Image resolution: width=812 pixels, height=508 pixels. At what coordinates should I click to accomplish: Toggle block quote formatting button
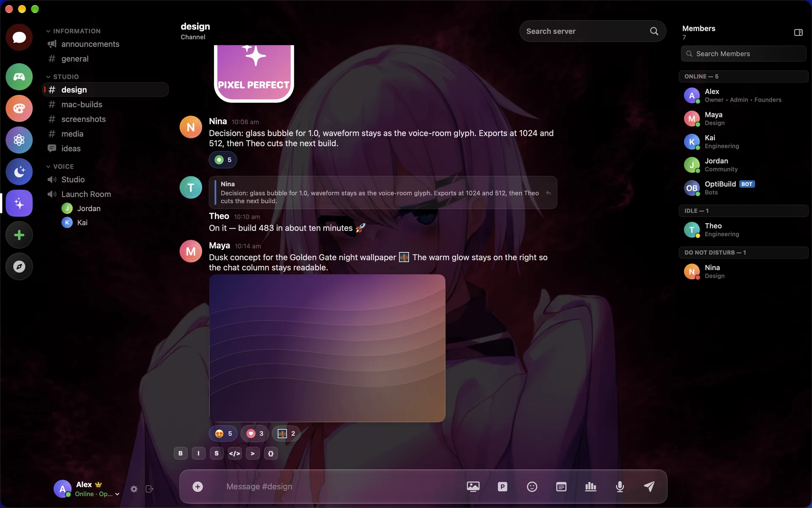[x=252, y=453]
